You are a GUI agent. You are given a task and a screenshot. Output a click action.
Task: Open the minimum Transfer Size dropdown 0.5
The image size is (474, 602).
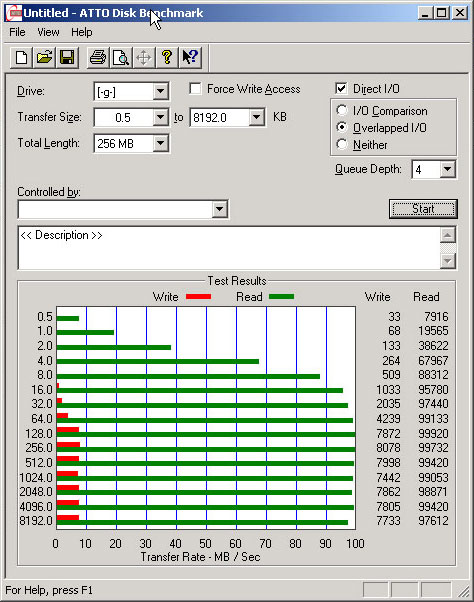click(160, 117)
